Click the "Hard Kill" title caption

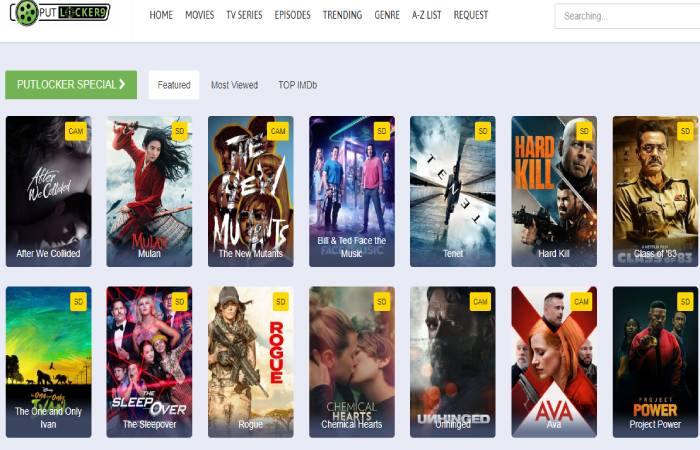point(554,254)
